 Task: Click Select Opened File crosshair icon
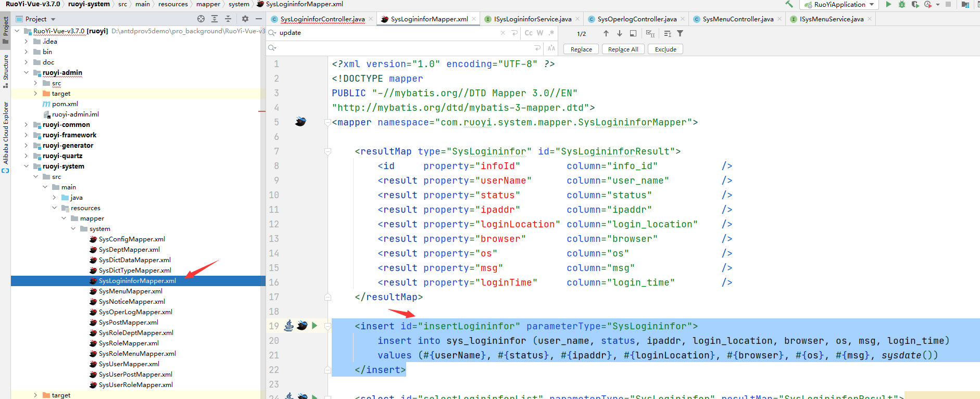point(201,19)
